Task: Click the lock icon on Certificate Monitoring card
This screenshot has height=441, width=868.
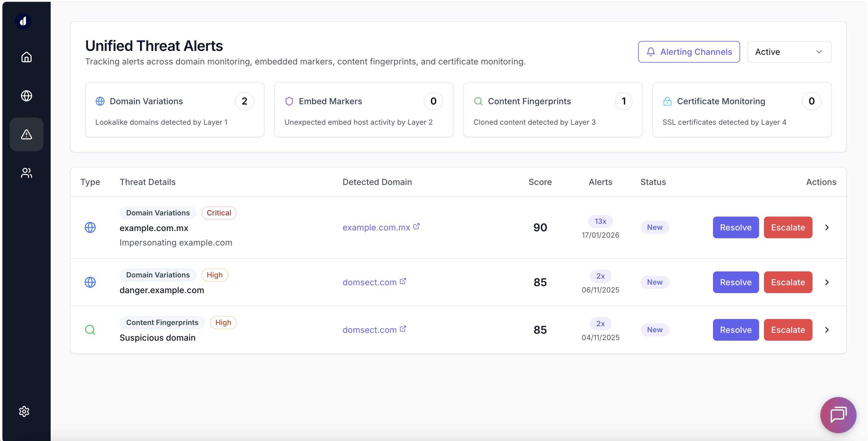Action: [668, 101]
